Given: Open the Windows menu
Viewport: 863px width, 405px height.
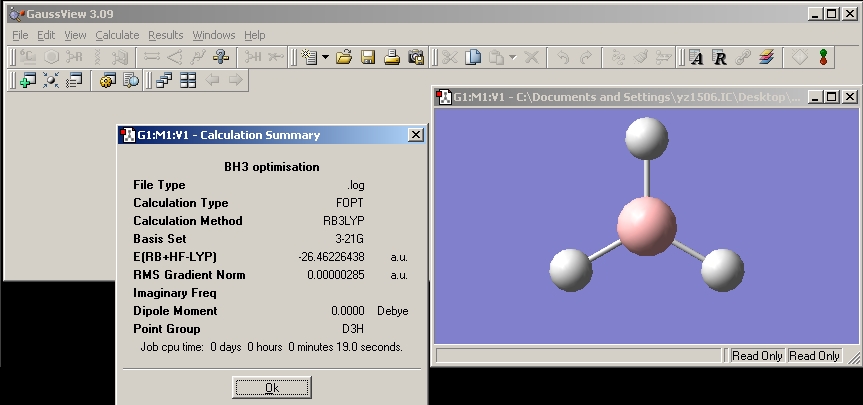Looking at the screenshot, I should tap(214, 35).
